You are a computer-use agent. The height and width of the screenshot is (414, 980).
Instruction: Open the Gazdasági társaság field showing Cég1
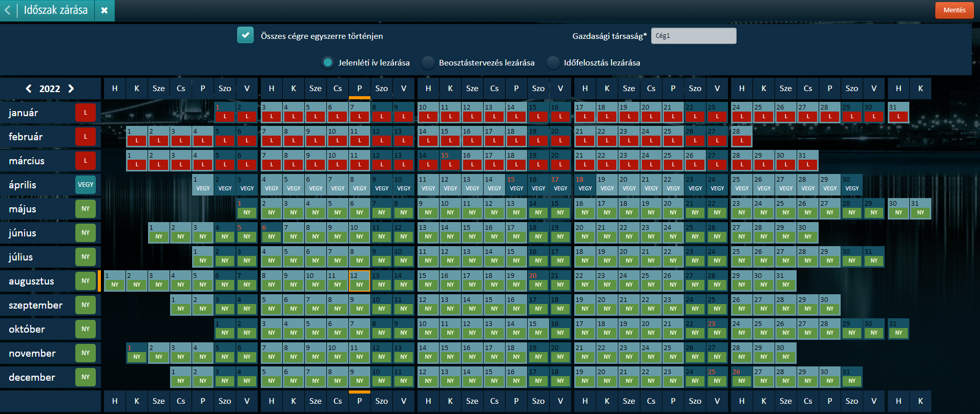click(x=693, y=36)
